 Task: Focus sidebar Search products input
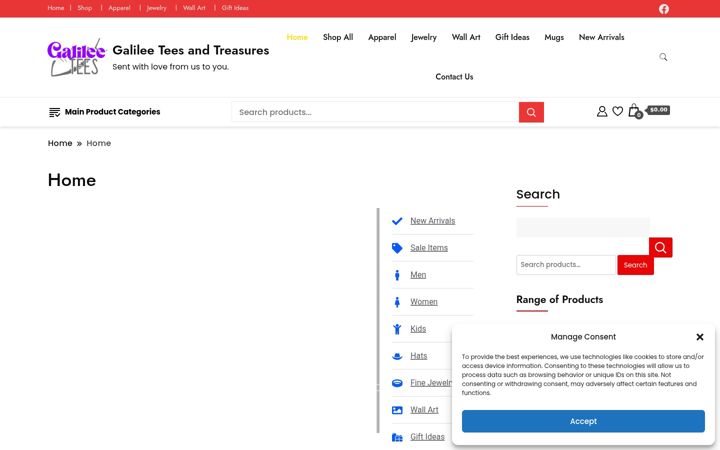point(566,265)
